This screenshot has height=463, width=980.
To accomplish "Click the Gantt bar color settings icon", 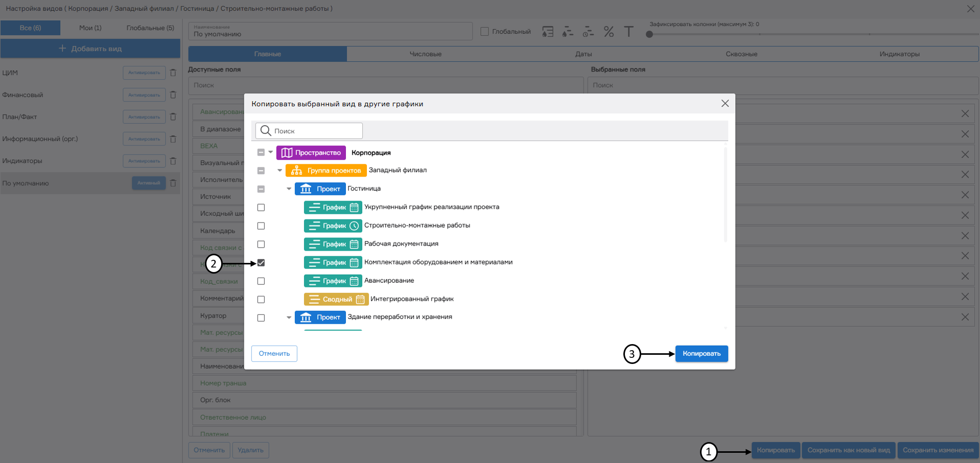I will (568, 32).
